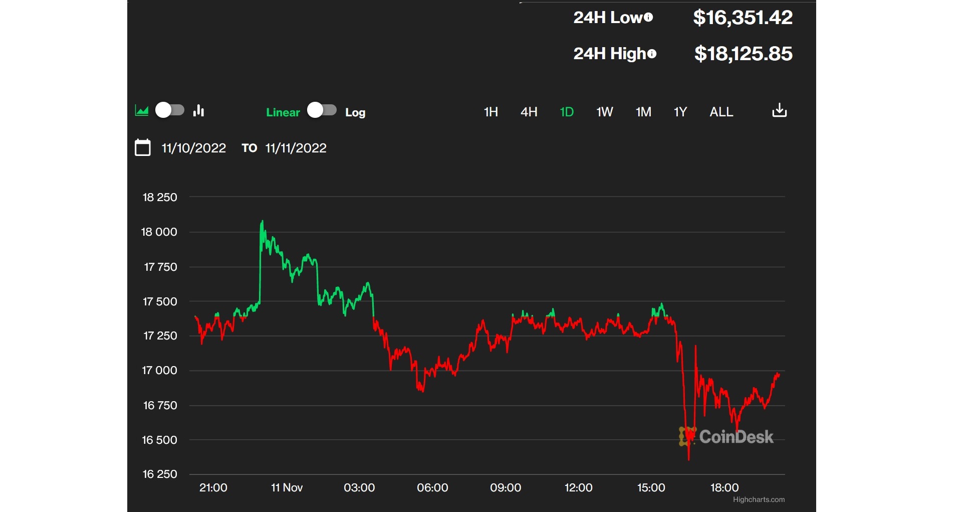Viewport: 980px width, 512px height.
Task: Edit end date 11/11/2022
Action: 296,148
